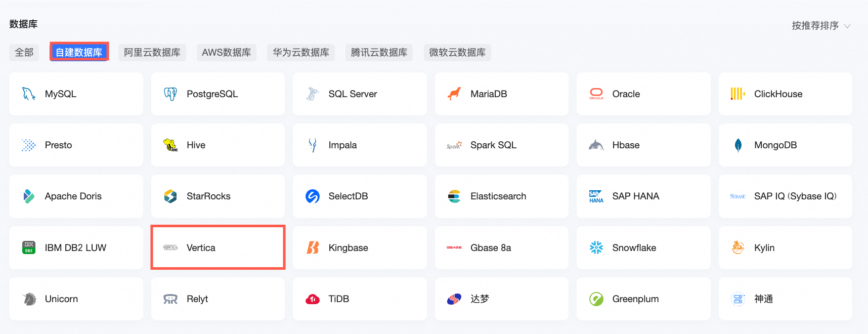This screenshot has height=334, width=868.
Task: Click the Snowflake icon
Action: click(x=596, y=247)
